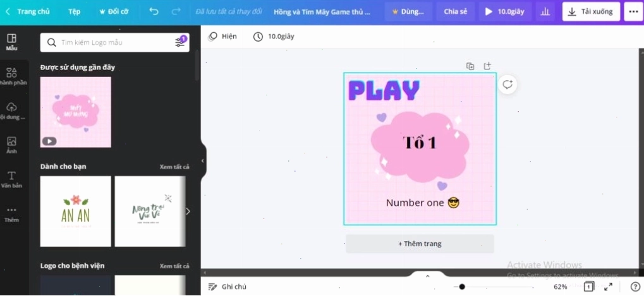Enter fullscreen presentation mode

[x=608, y=287]
